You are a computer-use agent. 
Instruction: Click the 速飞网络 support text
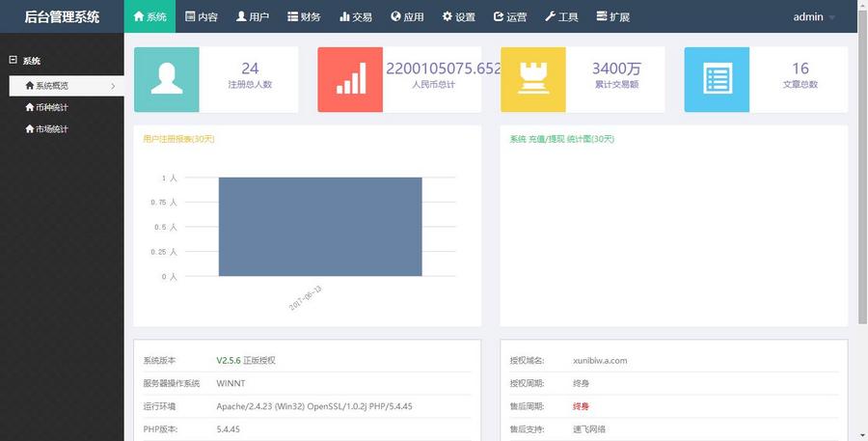click(x=589, y=429)
